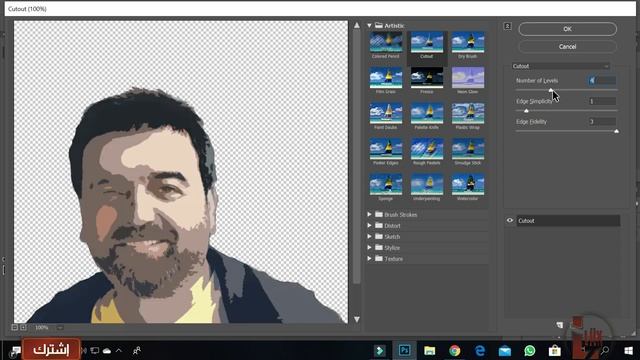Expand the Distort filter folder

point(369,225)
